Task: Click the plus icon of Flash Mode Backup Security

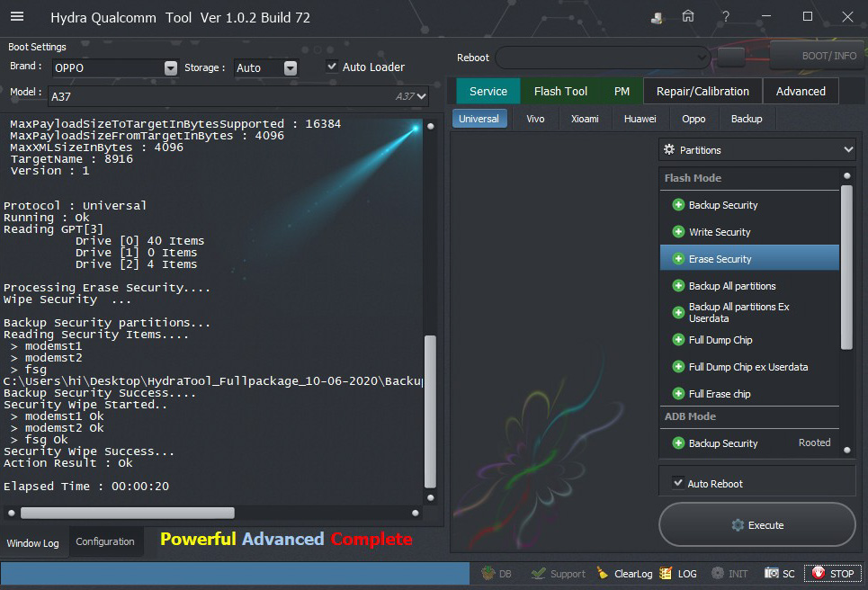Action: coord(678,205)
